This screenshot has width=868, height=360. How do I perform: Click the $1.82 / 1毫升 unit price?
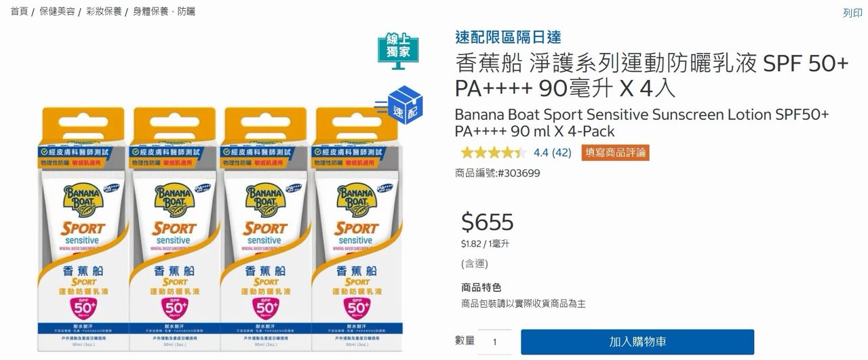point(485,243)
